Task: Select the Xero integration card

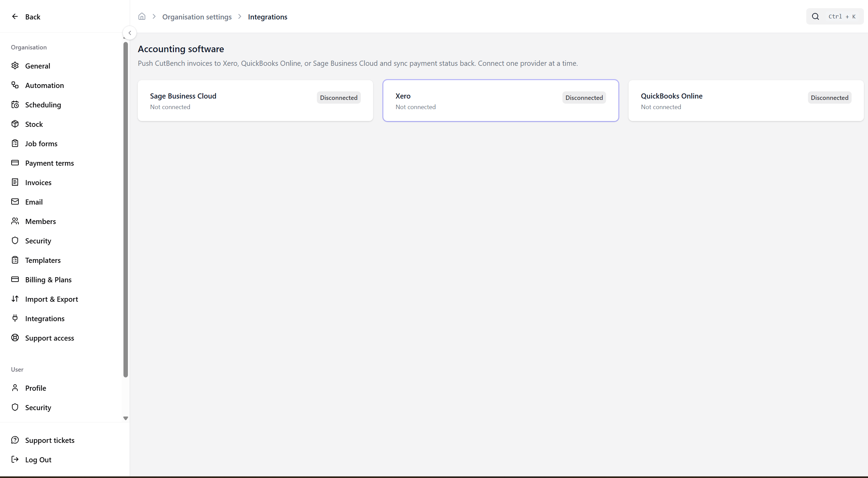Action: [x=501, y=101]
